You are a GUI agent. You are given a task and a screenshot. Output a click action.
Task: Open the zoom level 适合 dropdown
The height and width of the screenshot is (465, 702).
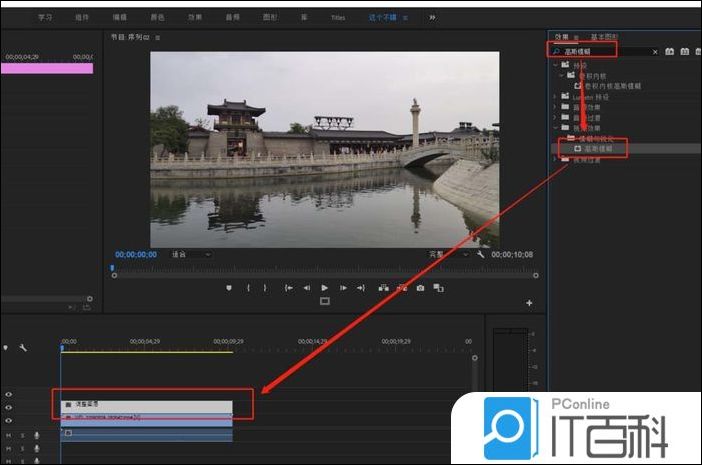190,254
